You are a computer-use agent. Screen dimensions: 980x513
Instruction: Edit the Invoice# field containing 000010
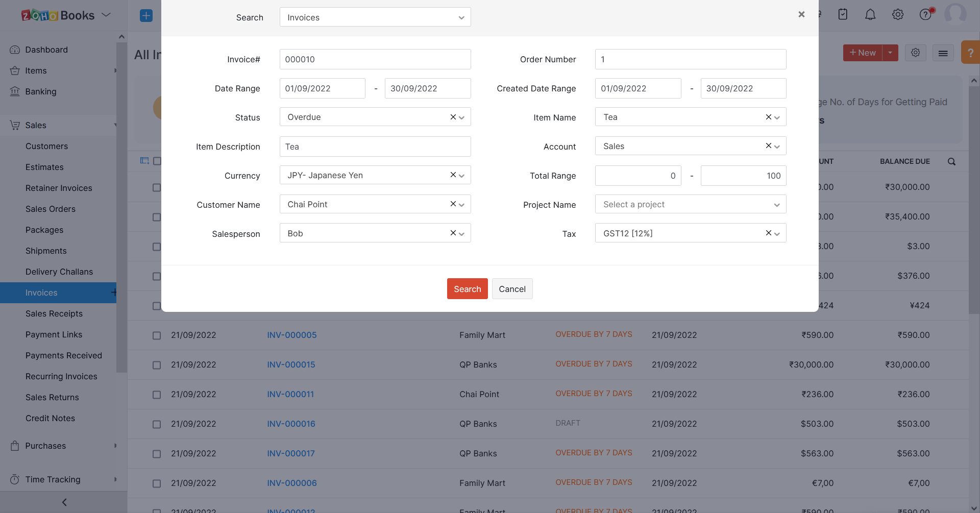[x=375, y=59]
